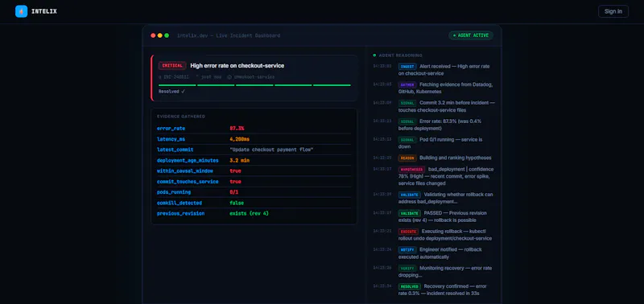Screen dimensions: 644x304
Task: Select the Update checkout payment flow commit text
Action: [x=271, y=150]
